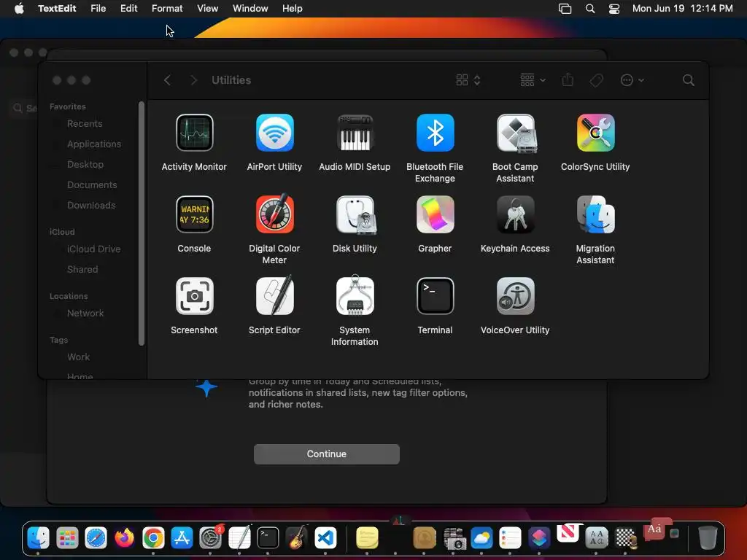Open the Terminal icon in Utilities
This screenshot has width=747, height=560.
tap(435, 296)
